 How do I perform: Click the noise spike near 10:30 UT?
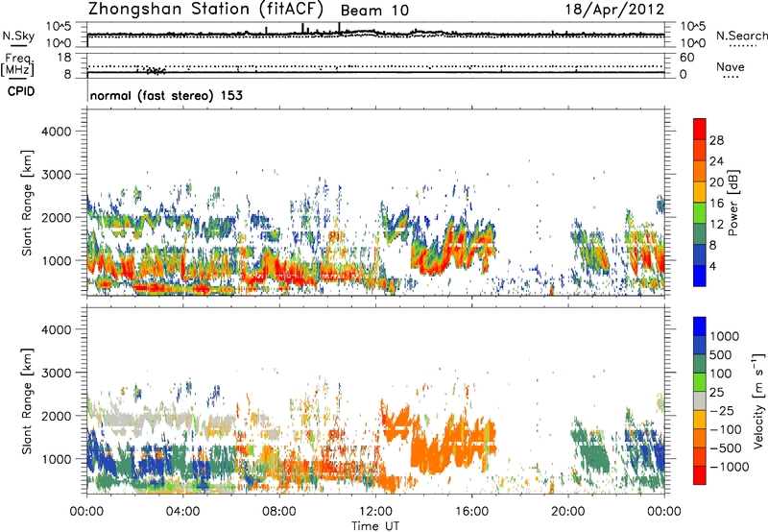(x=340, y=28)
